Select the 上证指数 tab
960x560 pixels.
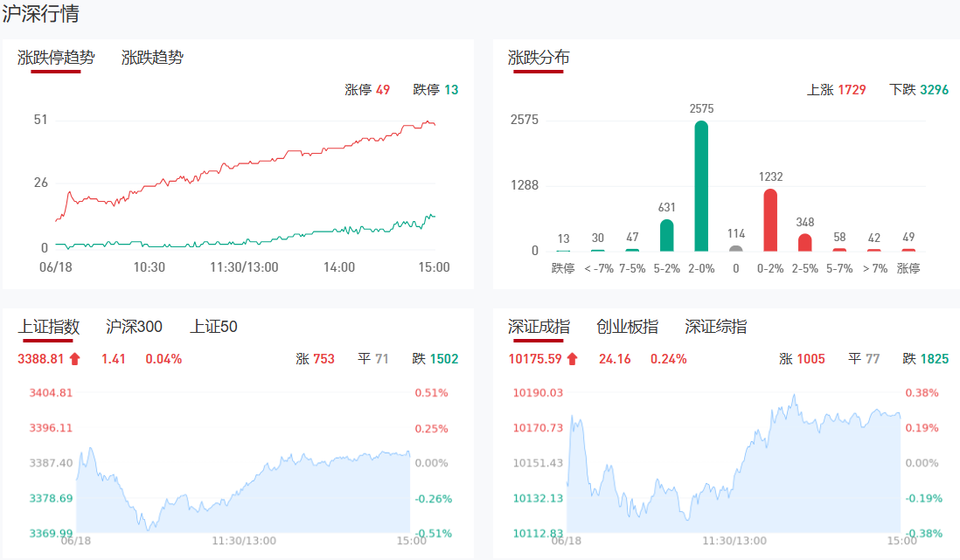point(49,327)
